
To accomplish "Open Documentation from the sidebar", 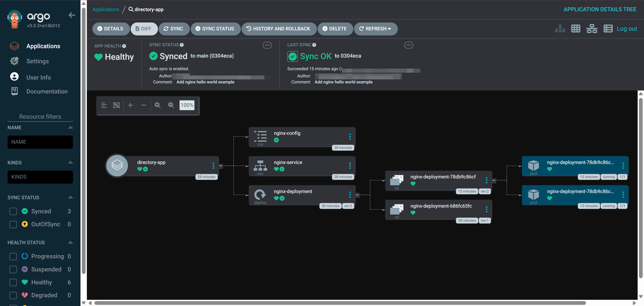I will (x=47, y=91).
